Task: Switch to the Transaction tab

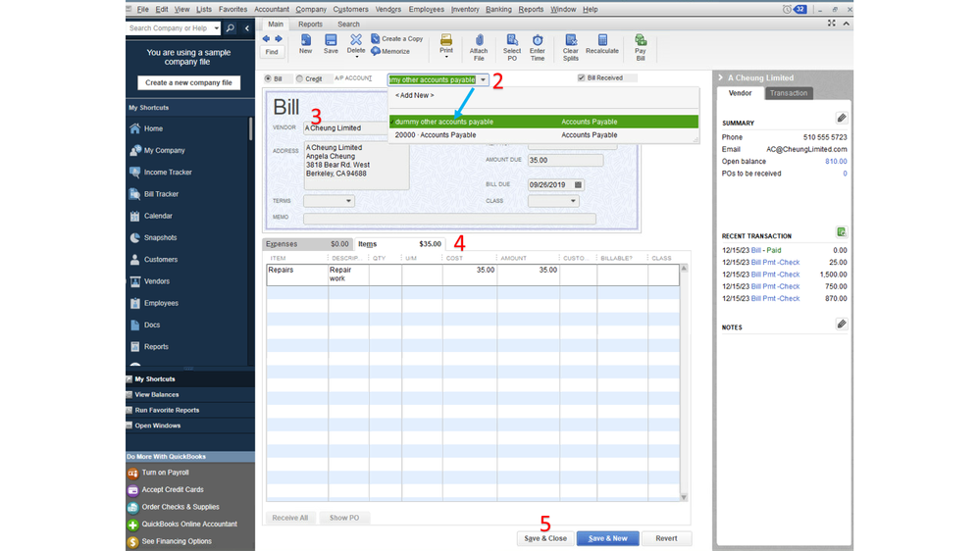Action: point(789,93)
